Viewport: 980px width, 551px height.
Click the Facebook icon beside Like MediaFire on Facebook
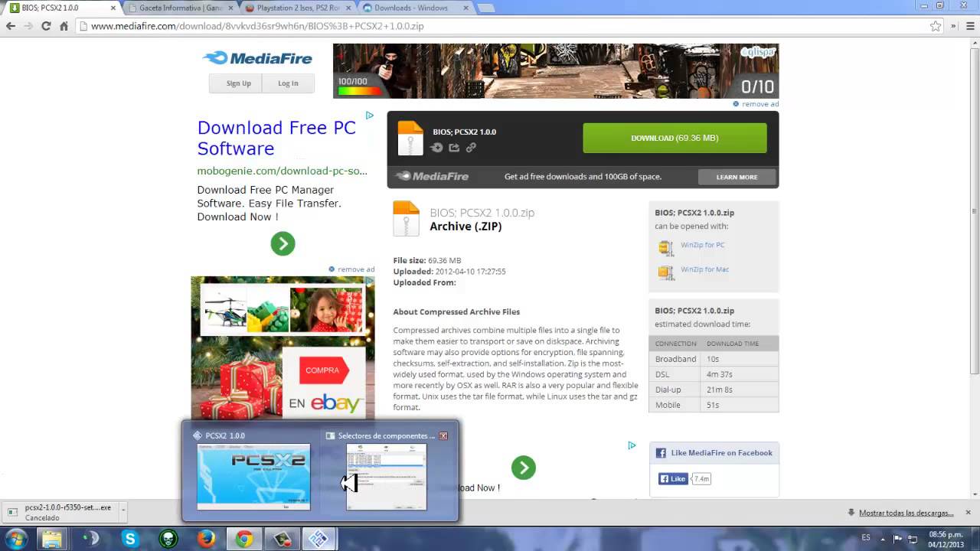pos(661,453)
